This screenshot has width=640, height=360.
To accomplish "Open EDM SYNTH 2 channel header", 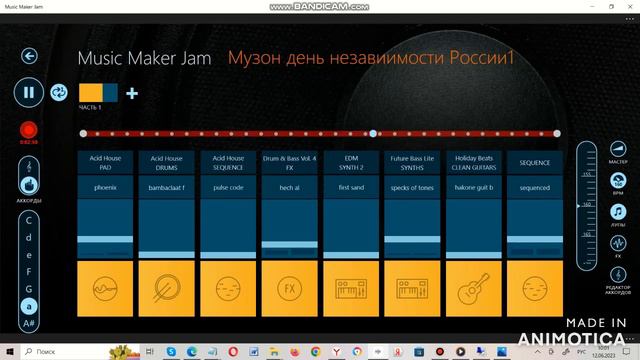I will click(351, 162).
